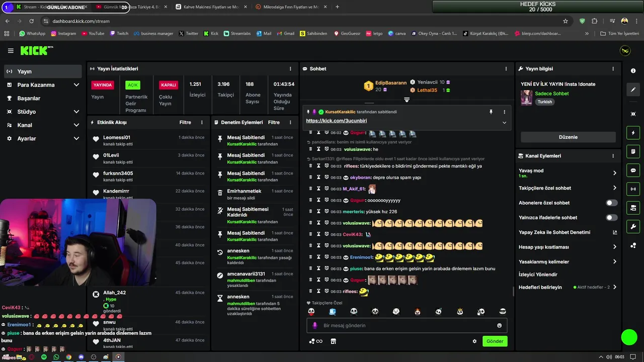Click the browser address bar
The height and width of the screenshot is (362, 644).
pyautogui.click(x=302, y=21)
